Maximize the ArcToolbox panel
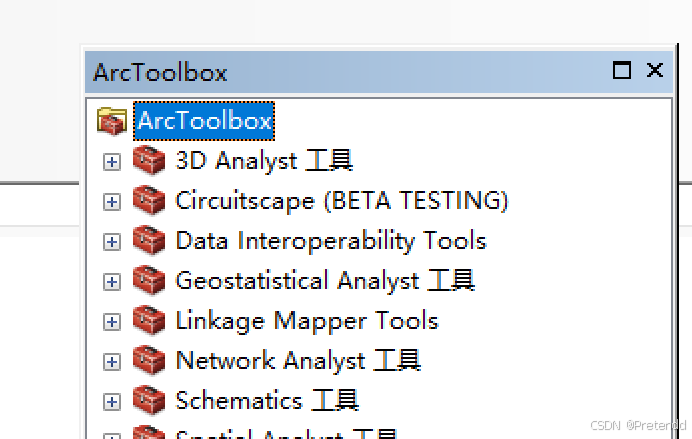This screenshot has height=439, width=692. (622, 70)
